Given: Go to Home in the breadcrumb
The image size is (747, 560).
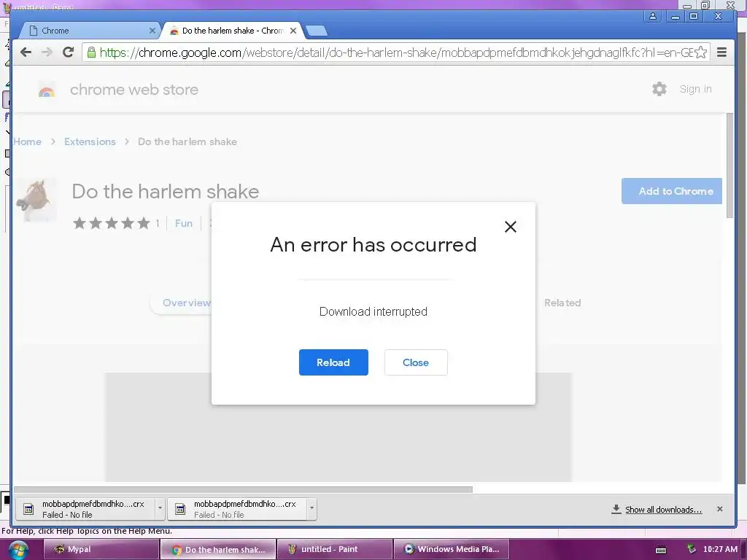Looking at the screenshot, I should point(27,142).
